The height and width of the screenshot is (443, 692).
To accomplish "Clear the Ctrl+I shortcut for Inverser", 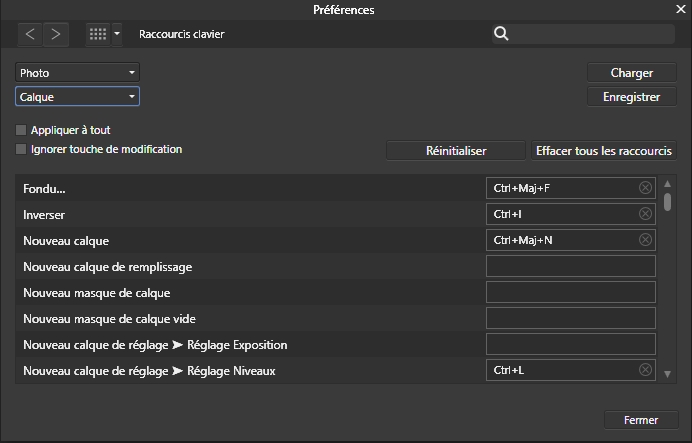I will [x=645, y=214].
